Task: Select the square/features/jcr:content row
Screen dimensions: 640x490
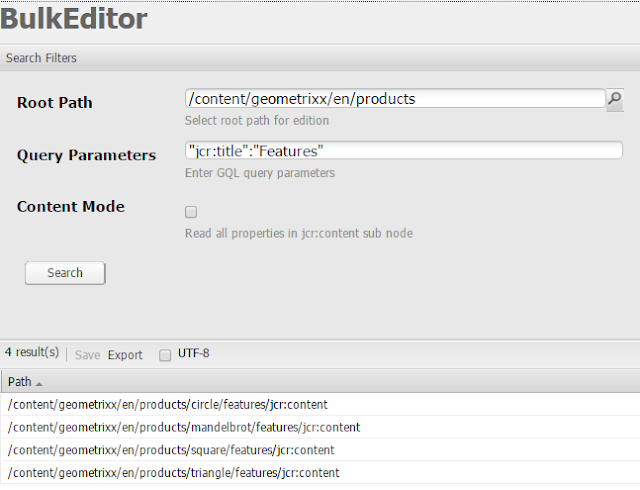Action: coord(320,450)
